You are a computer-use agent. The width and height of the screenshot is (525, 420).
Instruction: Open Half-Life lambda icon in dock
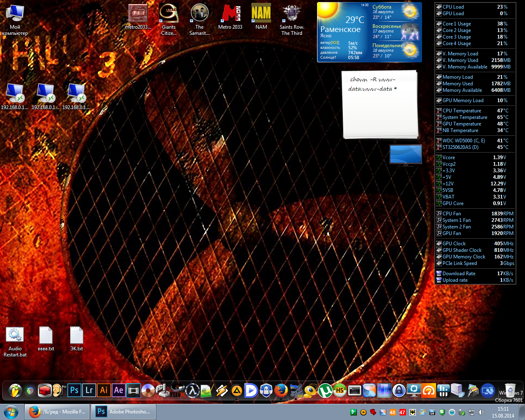point(192,390)
